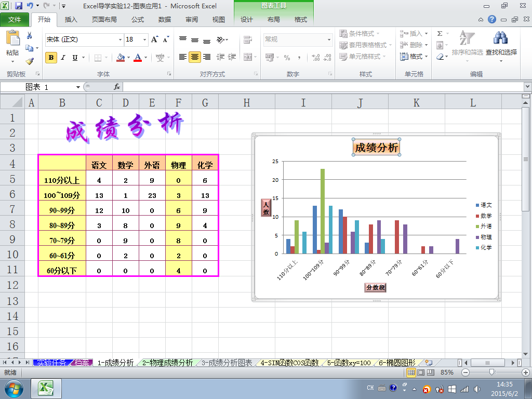532x399 pixels.
Task: Increase decimal places
Action: pos(315,57)
